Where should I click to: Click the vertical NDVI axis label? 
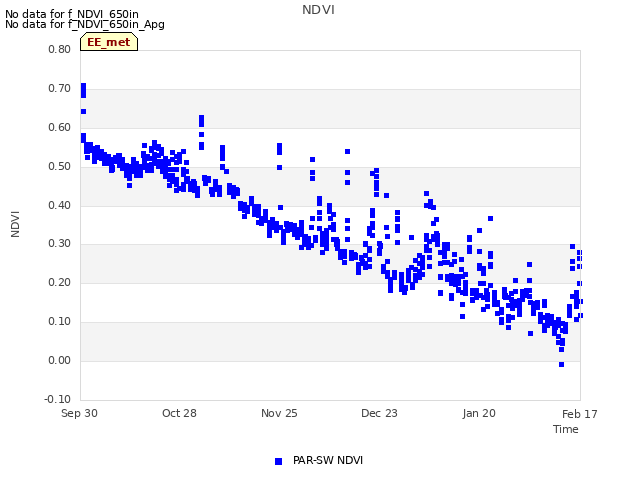tap(15, 224)
